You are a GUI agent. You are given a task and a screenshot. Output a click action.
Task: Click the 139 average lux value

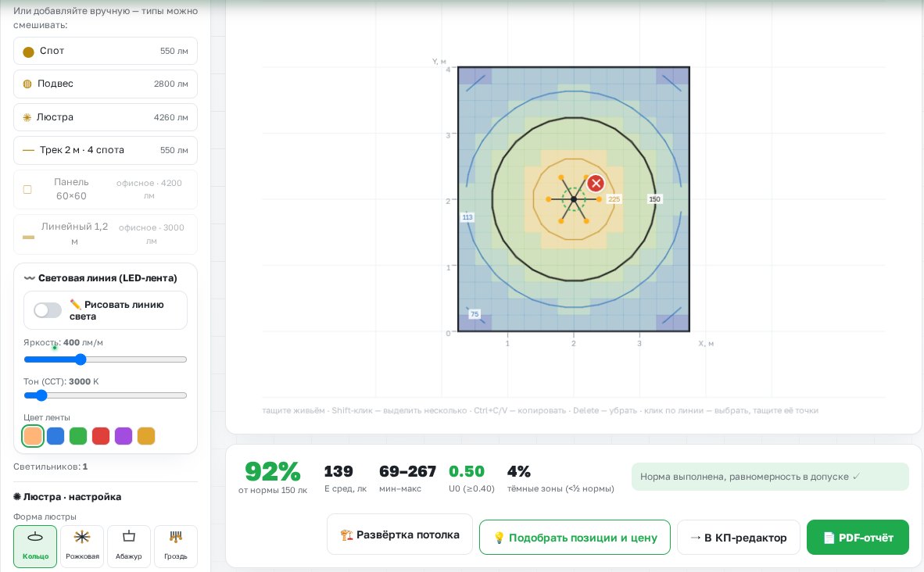pyautogui.click(x=338, y=471)
